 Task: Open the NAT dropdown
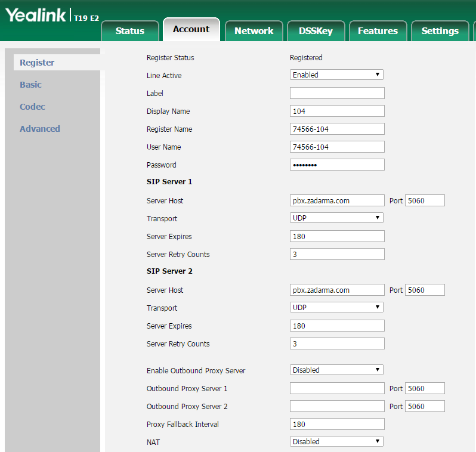click(x=336, y=442)
